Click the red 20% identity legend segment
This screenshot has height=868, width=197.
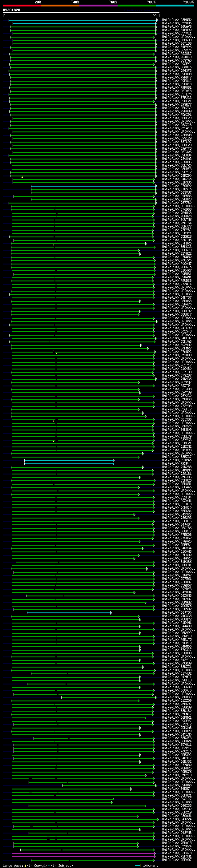[x=22, y=6]
